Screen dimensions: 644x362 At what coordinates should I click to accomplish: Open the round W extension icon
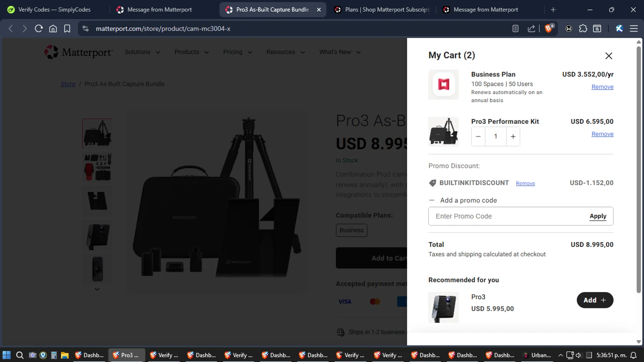(x=569, y=28)
